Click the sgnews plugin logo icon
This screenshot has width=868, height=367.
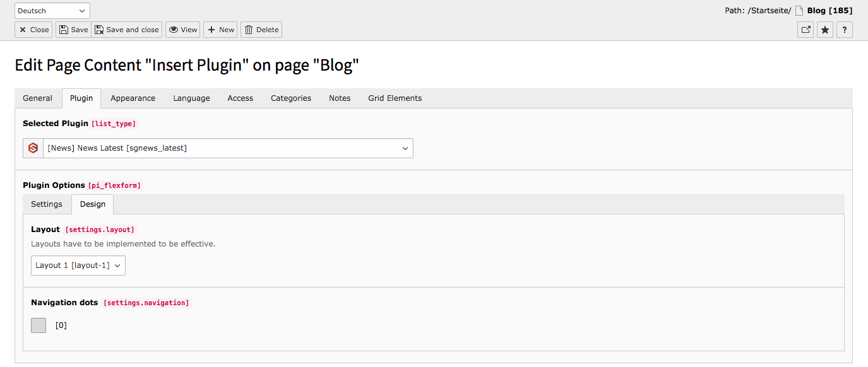coord(33,148)
